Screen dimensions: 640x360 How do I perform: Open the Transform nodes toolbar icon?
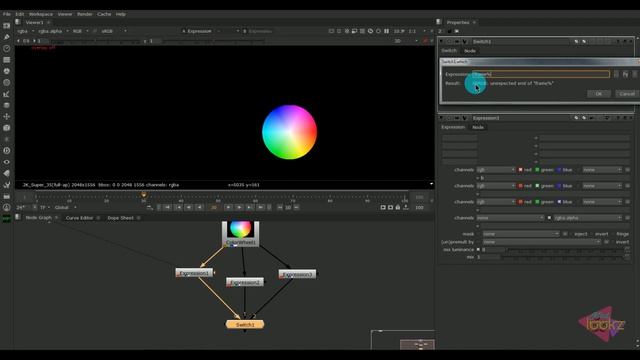click(x=7, y=116)
